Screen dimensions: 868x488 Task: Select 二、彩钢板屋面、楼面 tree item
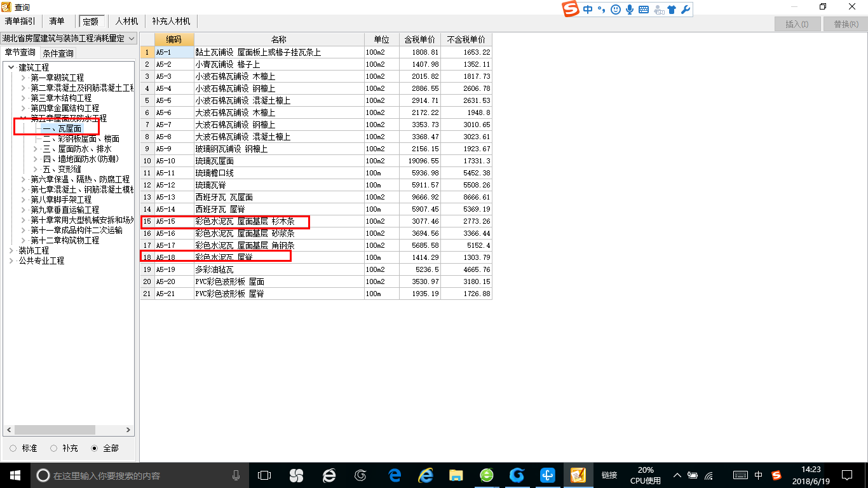click(x=81, y=139)
